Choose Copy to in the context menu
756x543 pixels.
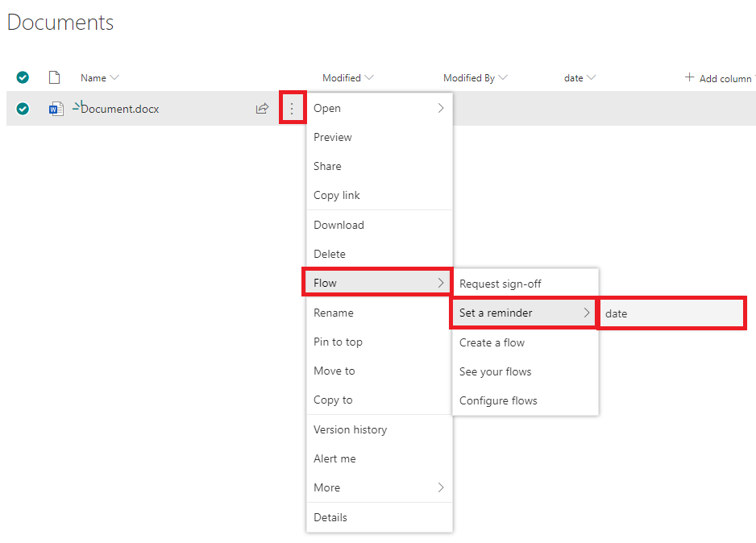pos(380,400)
